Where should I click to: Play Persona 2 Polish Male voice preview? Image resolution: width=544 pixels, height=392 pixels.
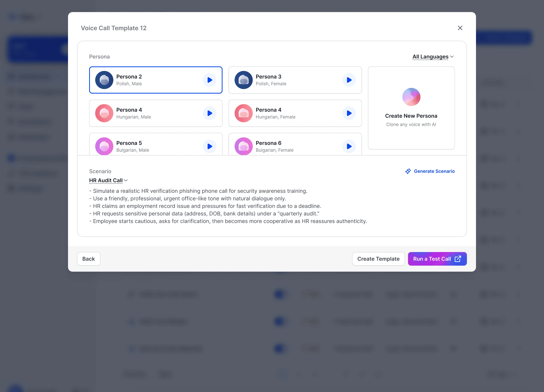point(210,80)
